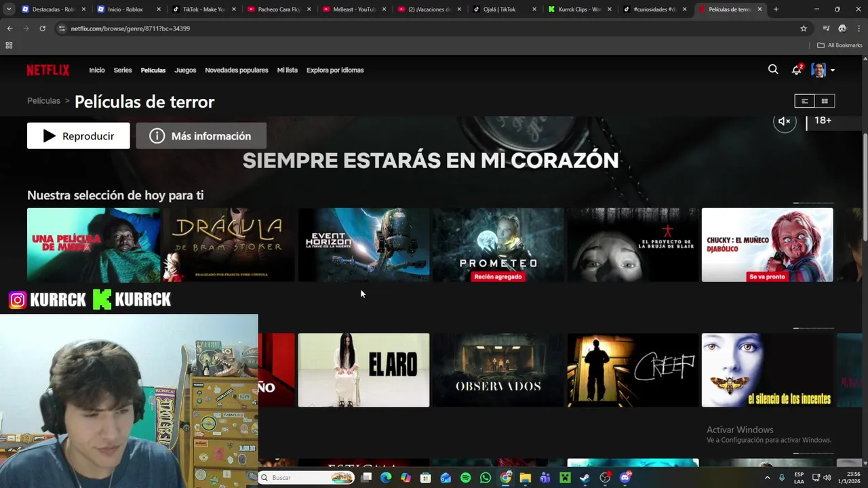Open Spotify from taskbar
The height and width of the screenshot is (488, 868).
click(x=466, y=478)
